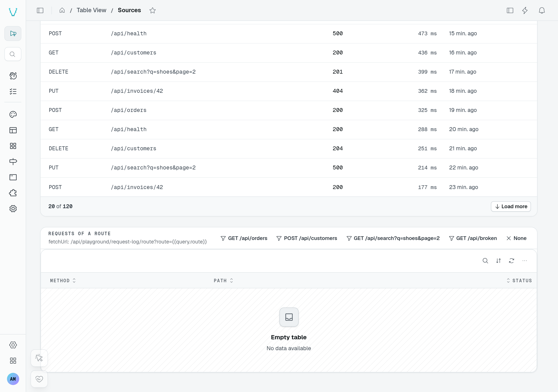Image resolution: width=558 pixels, height=392 pixels.
Task: Open the waving hand sidebar icon
Action: pos(13,76)
